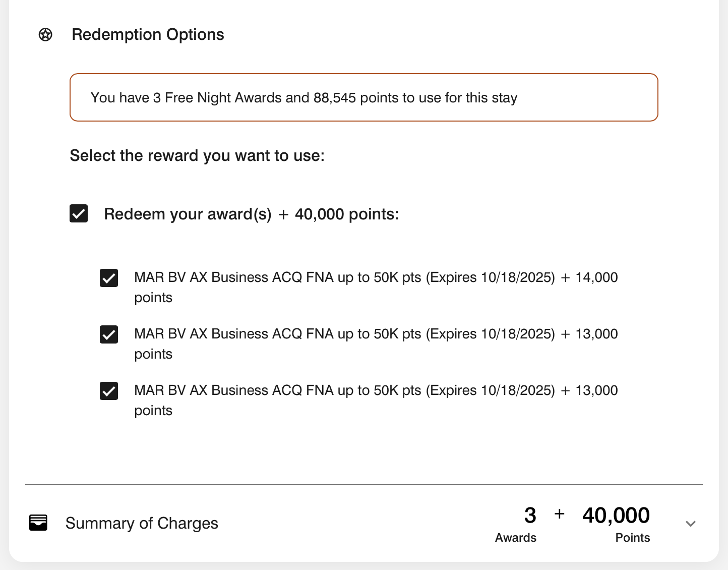Select the Free Night Awards balance notice box

(364, 97)
